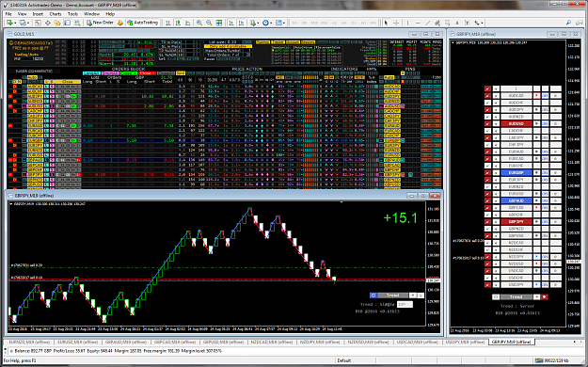Select the blue EURGBP pair button
The image size is (588, 367).
pyautogui.click(x=516, y=172)
